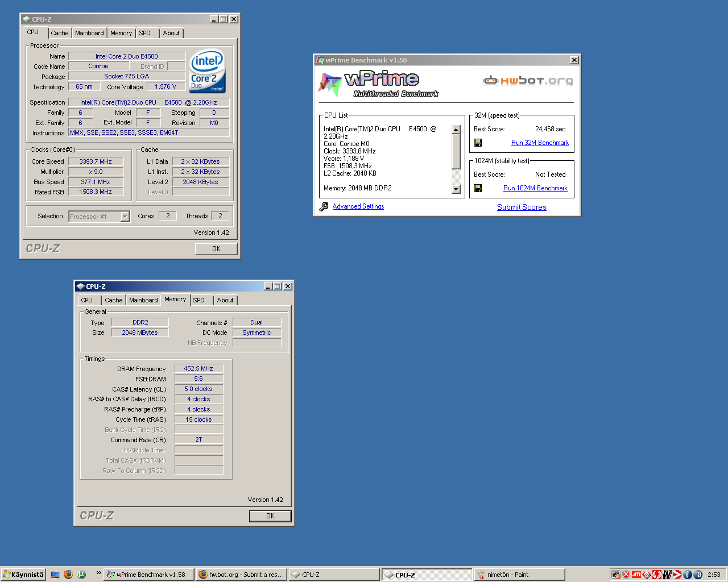Click OK in CPU-Z Memory window

point(270,516)
